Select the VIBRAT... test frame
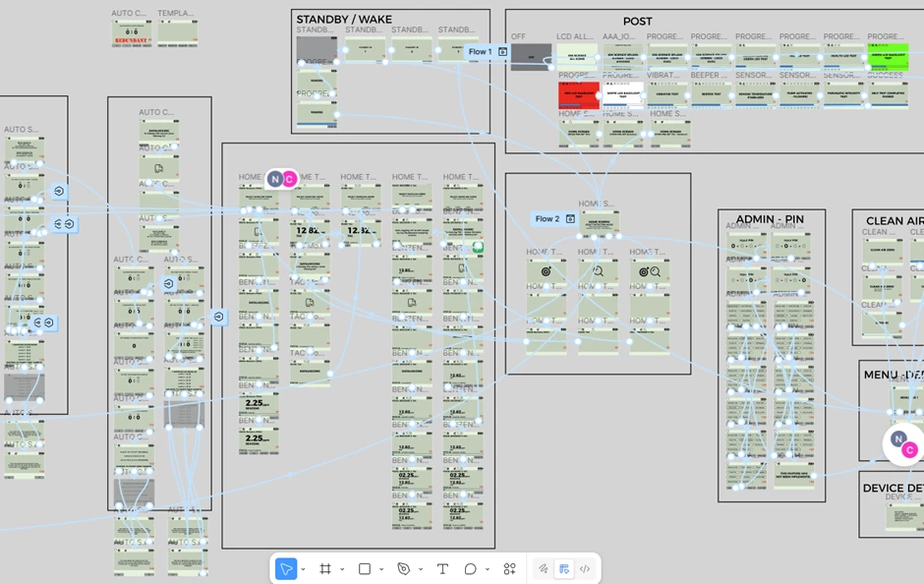 click(x=667, y=95)
